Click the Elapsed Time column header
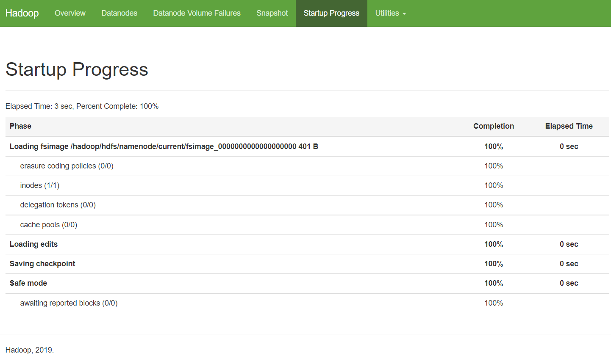 pos(569,126)
